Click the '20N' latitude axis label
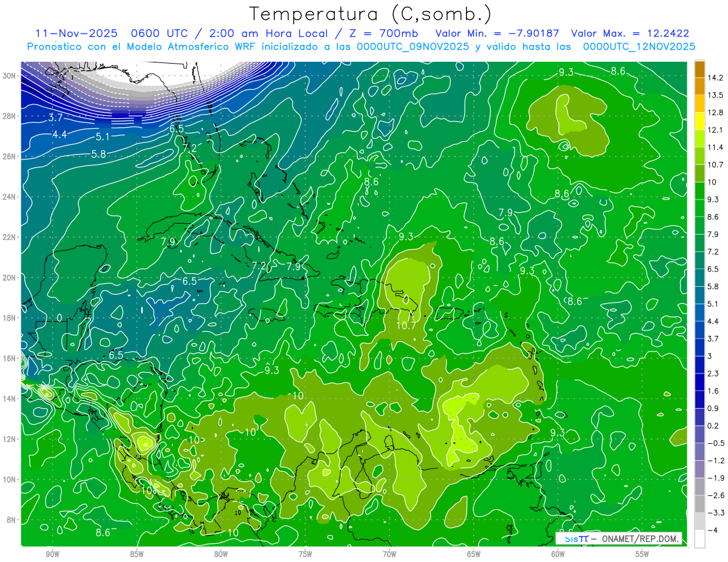This screenshot has height=562, width=728. point(9,278)
